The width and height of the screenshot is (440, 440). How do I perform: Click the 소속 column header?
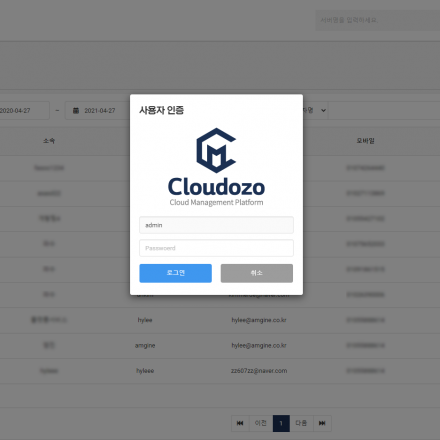[49, 141]
